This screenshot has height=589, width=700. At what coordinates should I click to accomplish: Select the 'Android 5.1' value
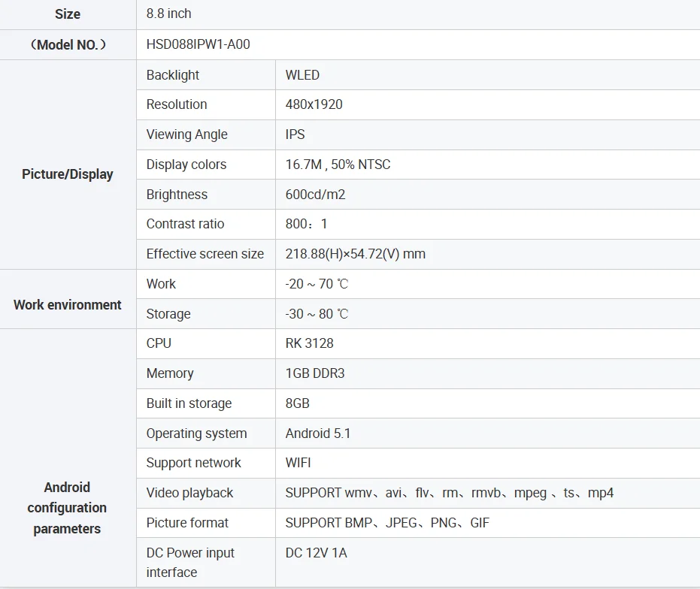coord(318,433)
